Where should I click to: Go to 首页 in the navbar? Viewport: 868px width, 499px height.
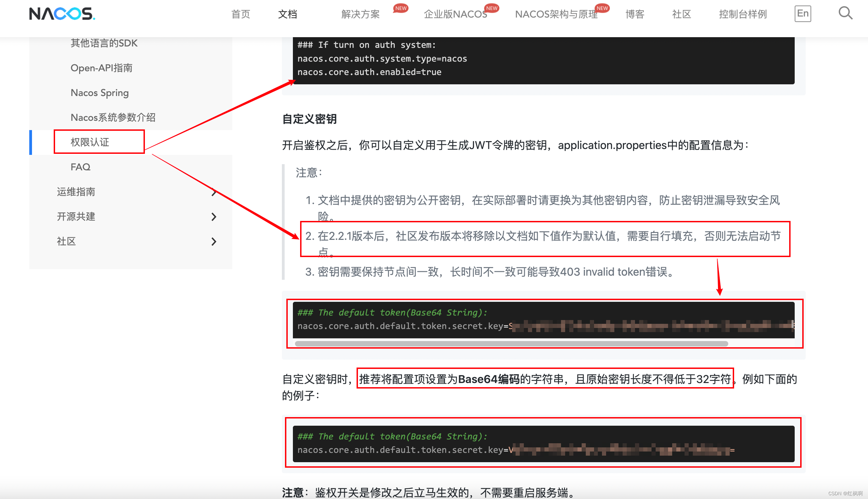241,14
